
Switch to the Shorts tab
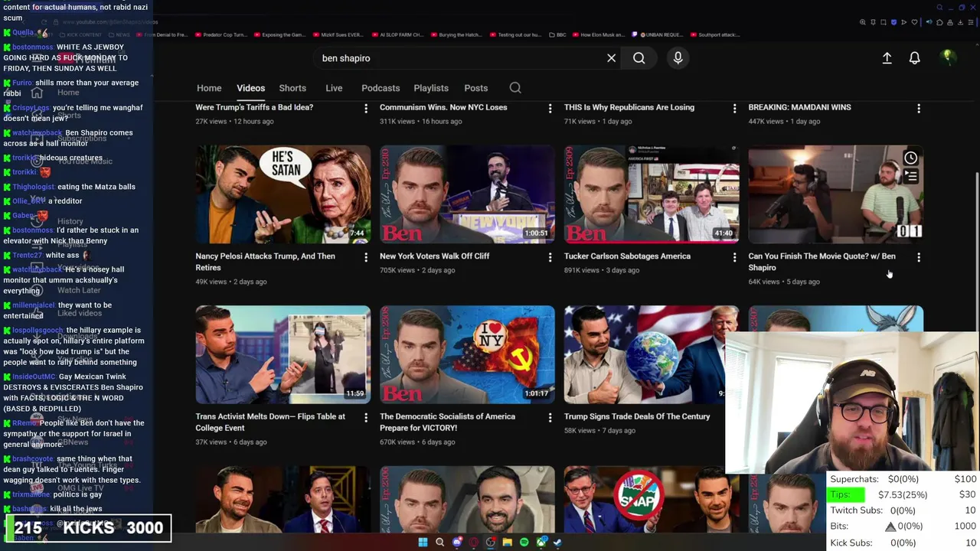[x=292, y=88]
